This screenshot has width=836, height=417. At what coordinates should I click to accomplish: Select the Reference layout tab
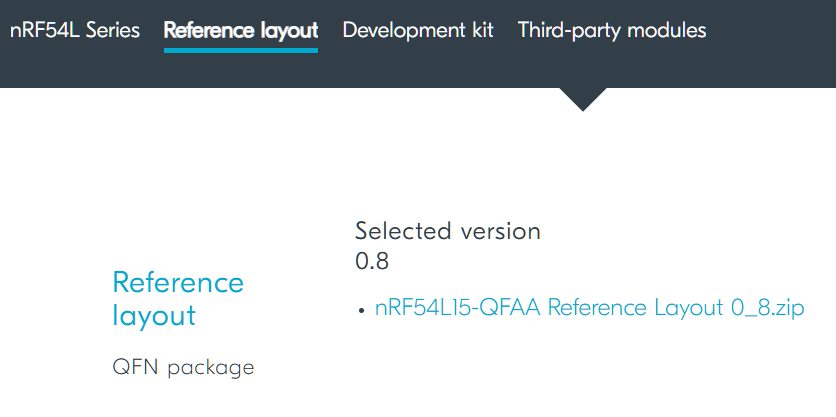coord(241,31)
